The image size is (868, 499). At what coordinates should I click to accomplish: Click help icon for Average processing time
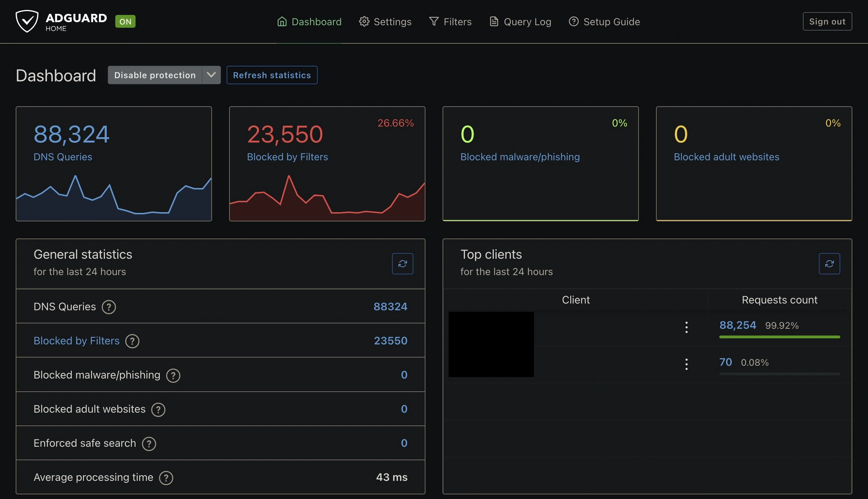click(166, 478)
